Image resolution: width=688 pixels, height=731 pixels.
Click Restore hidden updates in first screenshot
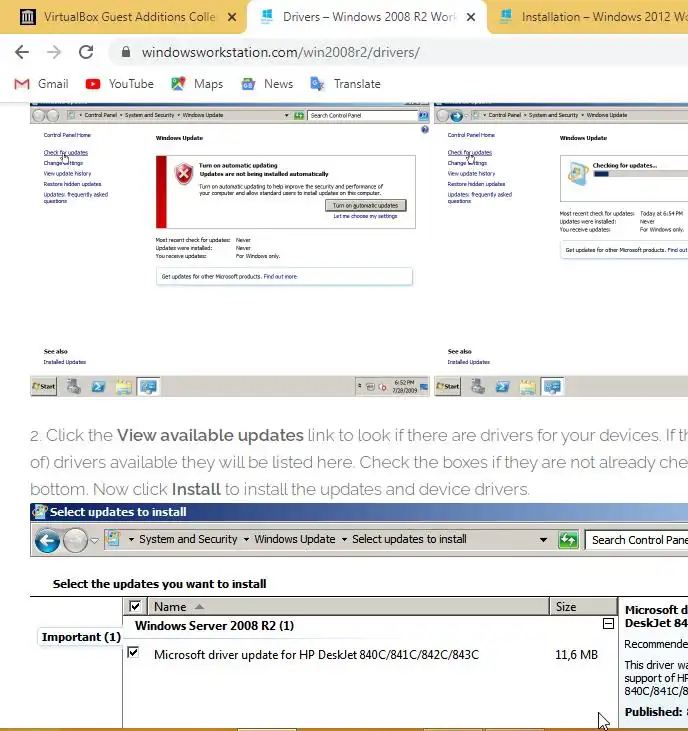(72, 184)
